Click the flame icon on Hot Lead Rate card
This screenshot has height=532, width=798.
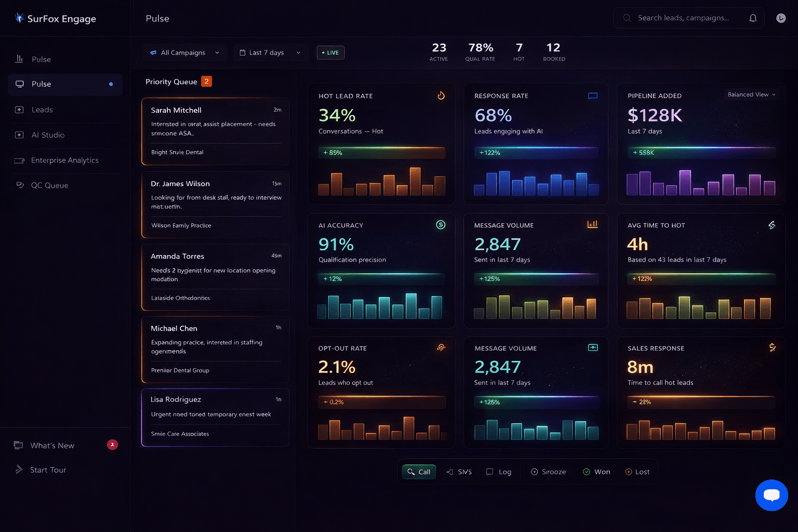coord(441,96)
